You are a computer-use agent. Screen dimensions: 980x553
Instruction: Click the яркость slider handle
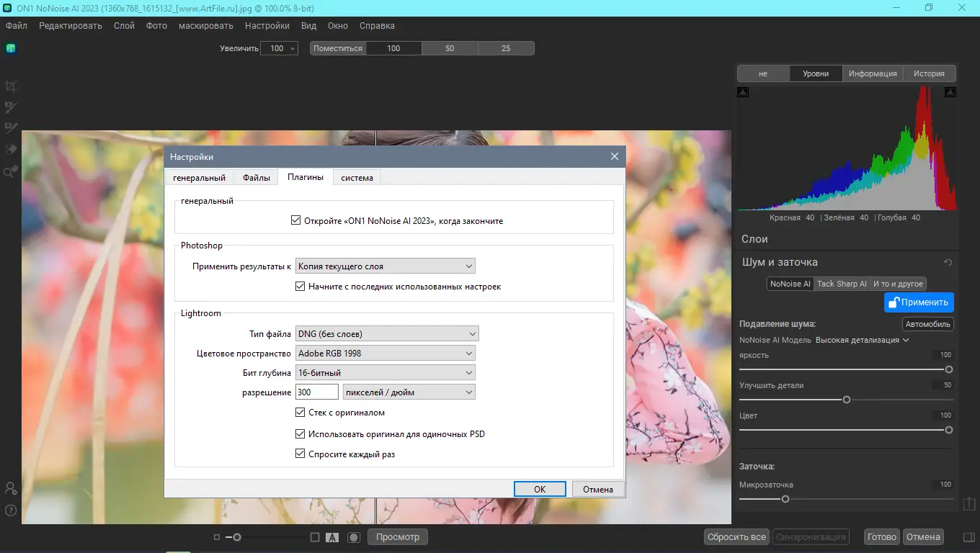pos(949,369)
